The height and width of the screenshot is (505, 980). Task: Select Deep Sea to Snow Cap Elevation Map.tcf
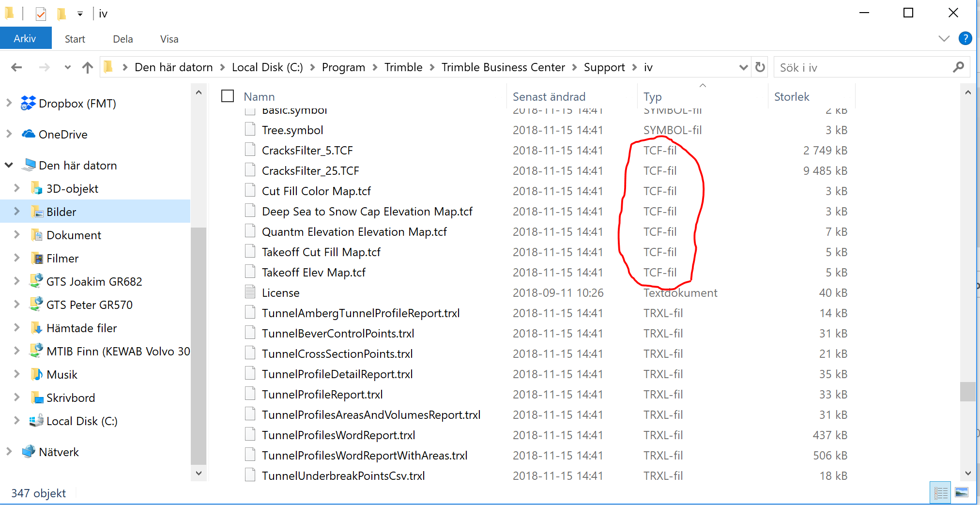tap(367, 212)
